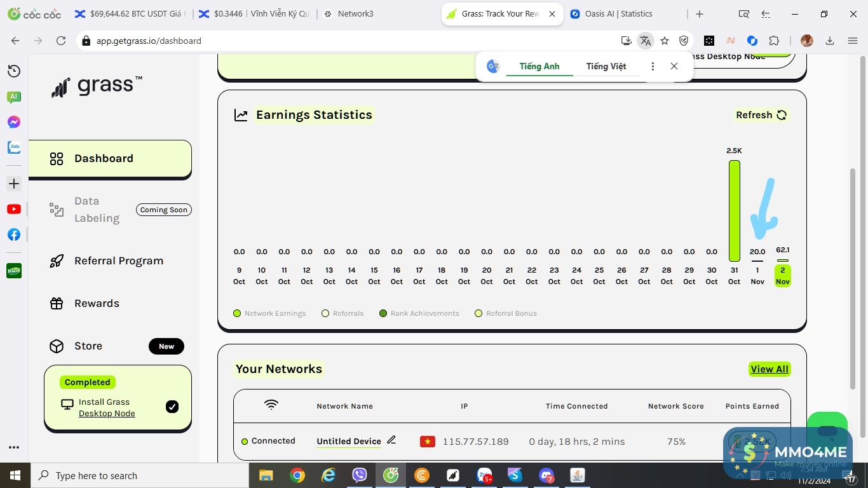The width and height of the screenshot is (868, 488).
Task: Open Internet Explorer from the taskbar
Action: pos(328,475)
